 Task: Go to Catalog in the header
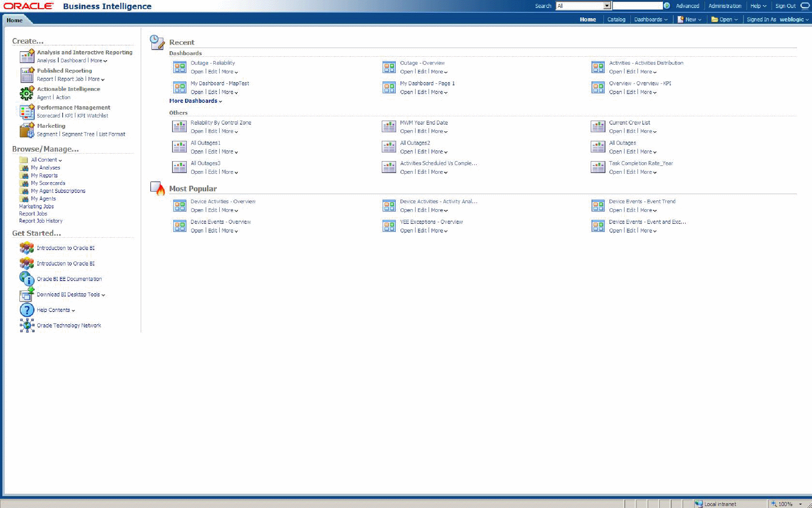(x=616, y=19)
